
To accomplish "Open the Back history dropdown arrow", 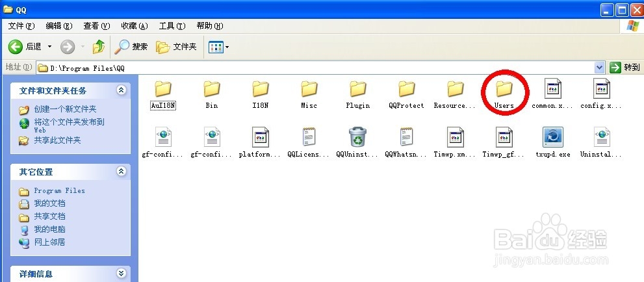I will [x=49, y=47].
